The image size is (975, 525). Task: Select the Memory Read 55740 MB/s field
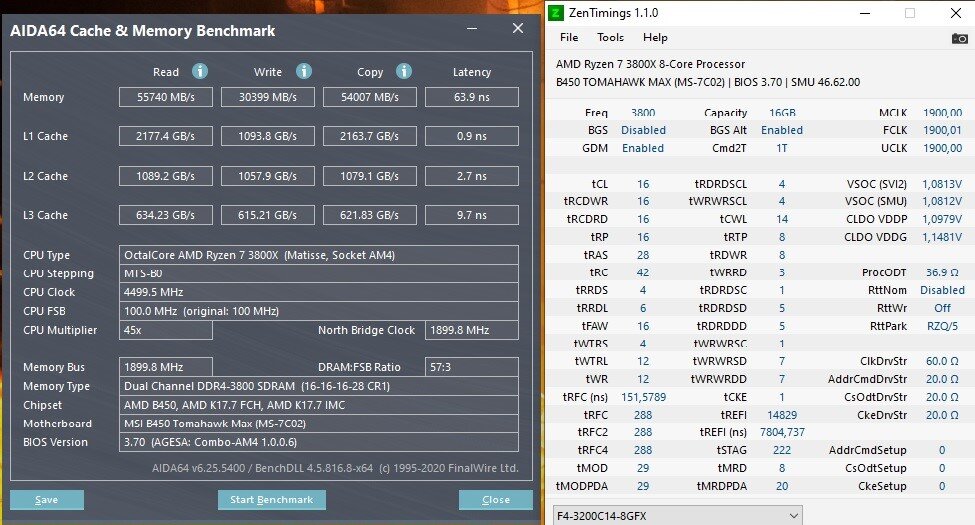(166, 97)
